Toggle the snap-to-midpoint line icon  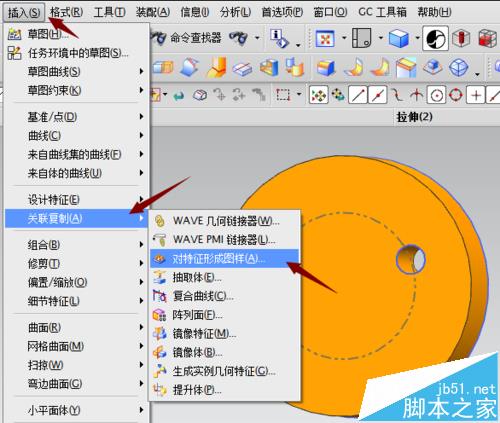377,95
